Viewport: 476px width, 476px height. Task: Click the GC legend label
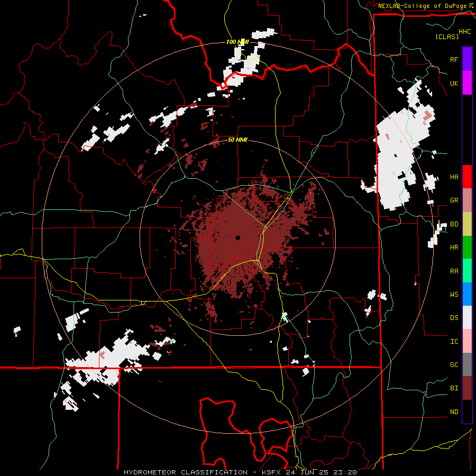click(454, 364)
